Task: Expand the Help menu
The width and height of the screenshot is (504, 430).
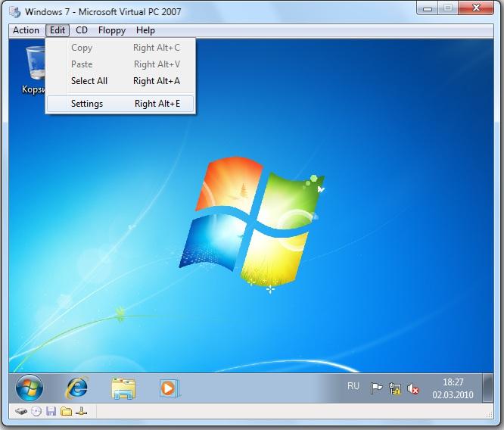Action: 145,30
